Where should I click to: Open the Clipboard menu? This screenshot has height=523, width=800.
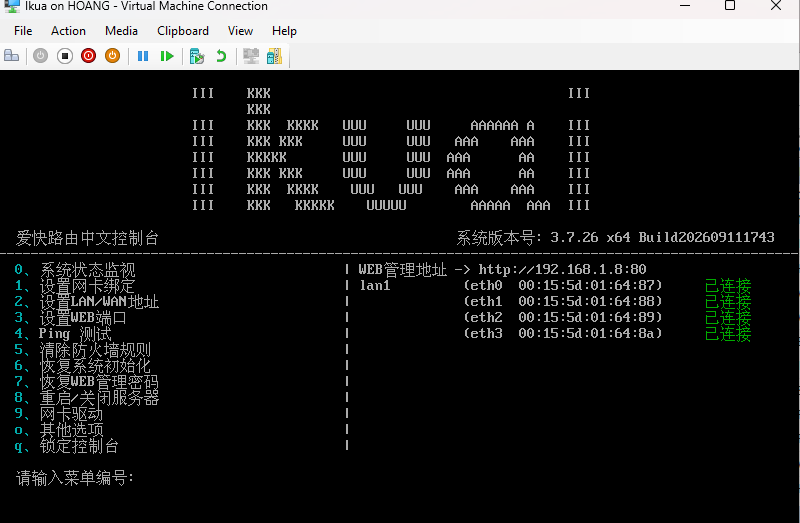point(183,31)
